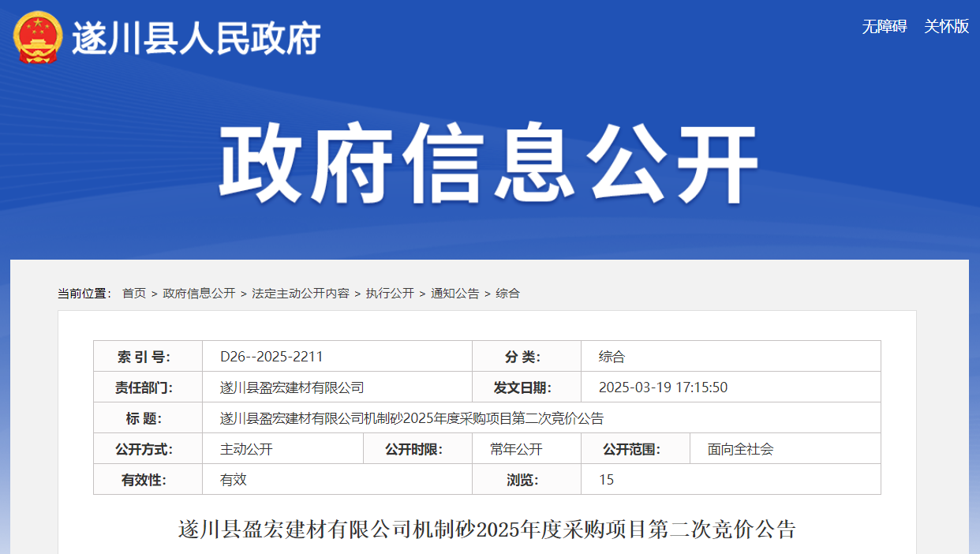The image size is (980, 554).
Task: Open 法定主动公开内容 breadcrumb link
Action: [x=300, y=294]
